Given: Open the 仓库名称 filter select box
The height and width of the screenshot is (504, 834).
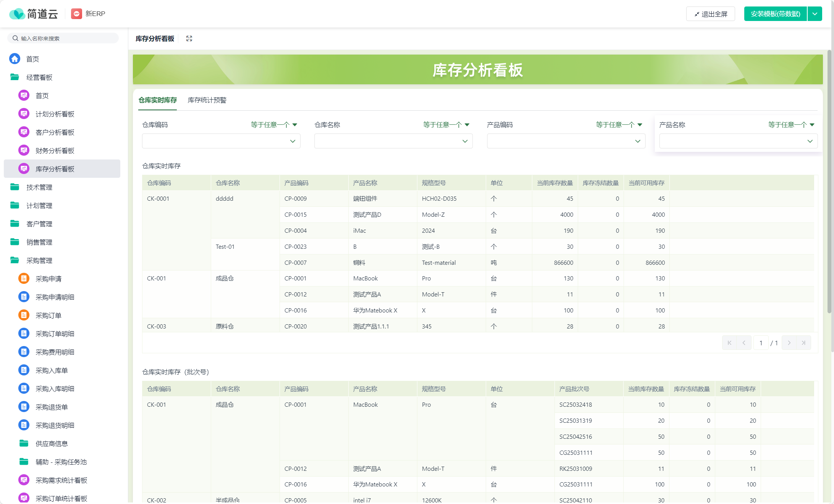Looking at the screenshot, I should pos(393,141).
